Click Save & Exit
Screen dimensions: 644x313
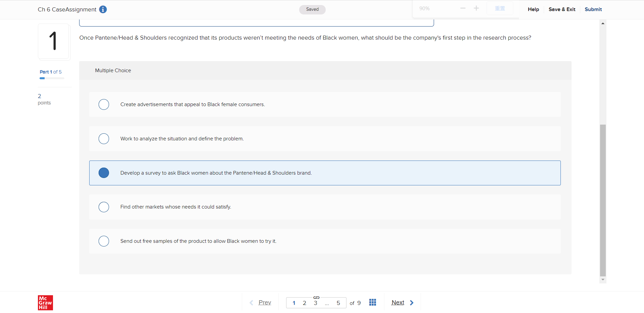pyautogui.click(x=562, y=9)
